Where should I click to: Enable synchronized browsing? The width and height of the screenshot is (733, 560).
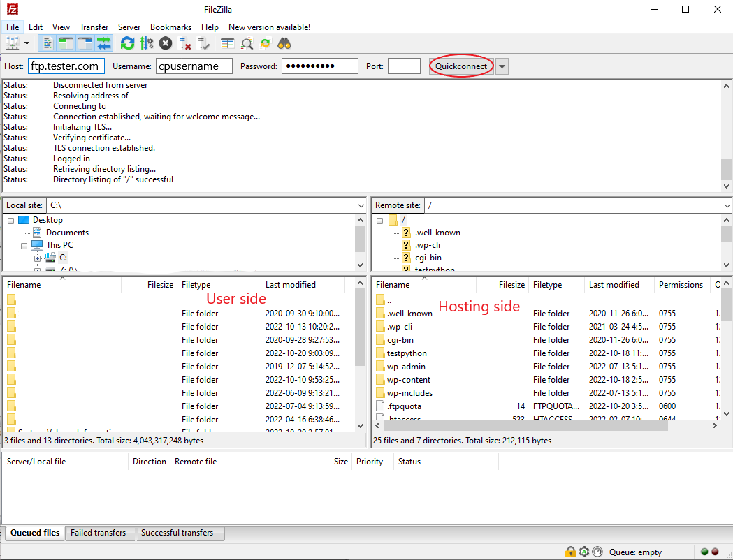click(265, 43)
